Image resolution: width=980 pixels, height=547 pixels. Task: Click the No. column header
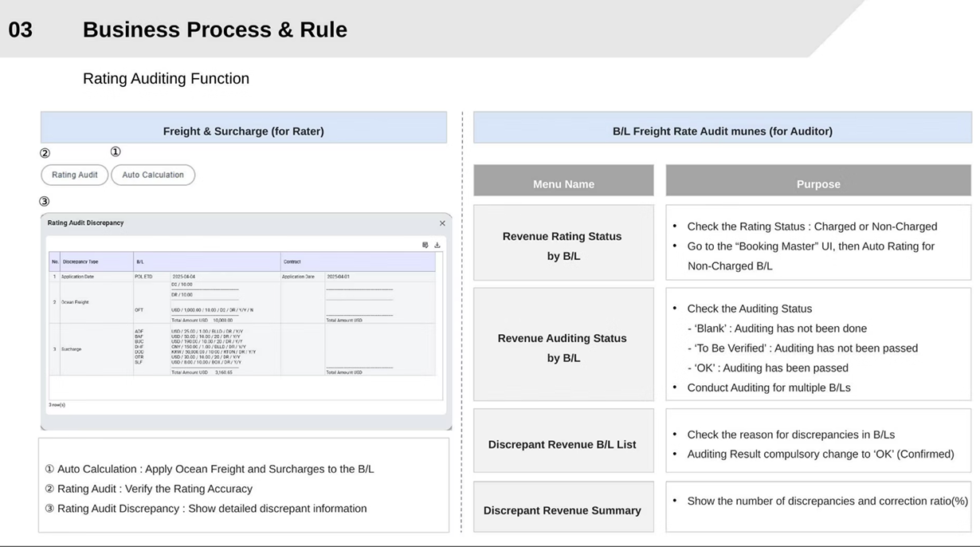click(55, 262)
